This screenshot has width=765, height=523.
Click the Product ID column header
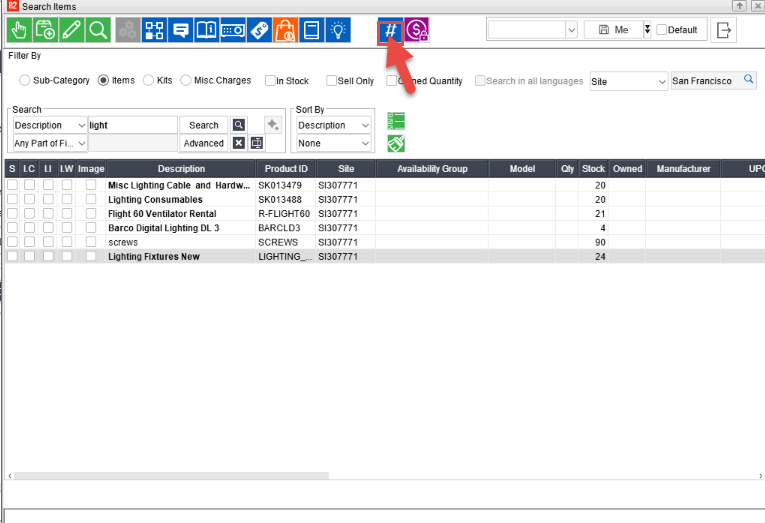pyautogui.click(x=286, y=169)
